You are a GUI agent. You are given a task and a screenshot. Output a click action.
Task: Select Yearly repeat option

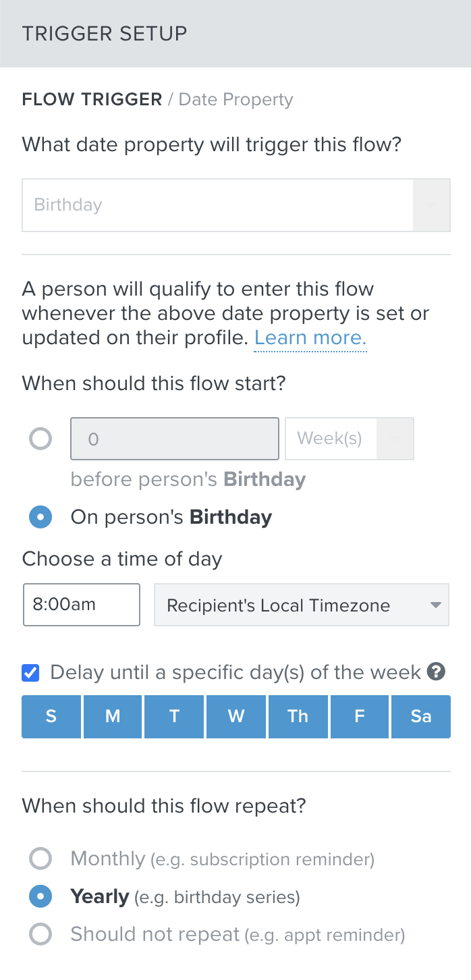(x=40, y=897)
